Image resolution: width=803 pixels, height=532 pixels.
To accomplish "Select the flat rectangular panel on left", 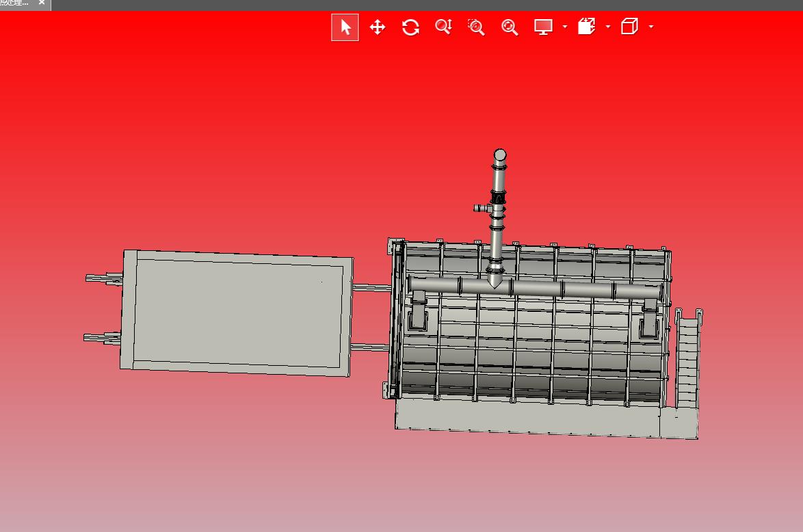I will point(237,312).
